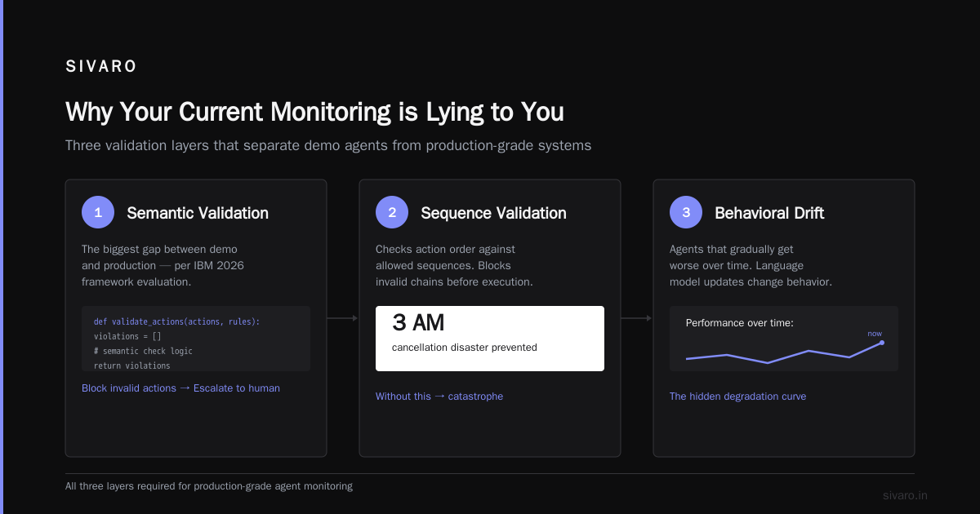Click the "def validate_actions(actions, rules):" code line
The image size is (980, 514).
click(x=176, y=322)
